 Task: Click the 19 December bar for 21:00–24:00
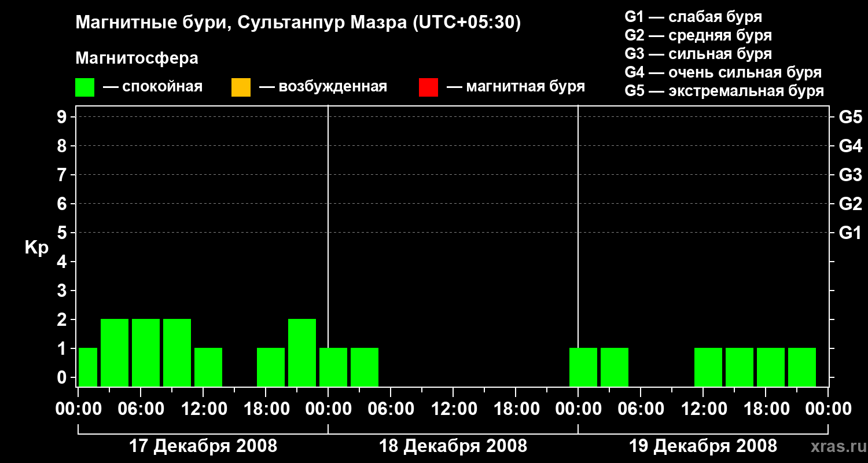coord(802,367)
